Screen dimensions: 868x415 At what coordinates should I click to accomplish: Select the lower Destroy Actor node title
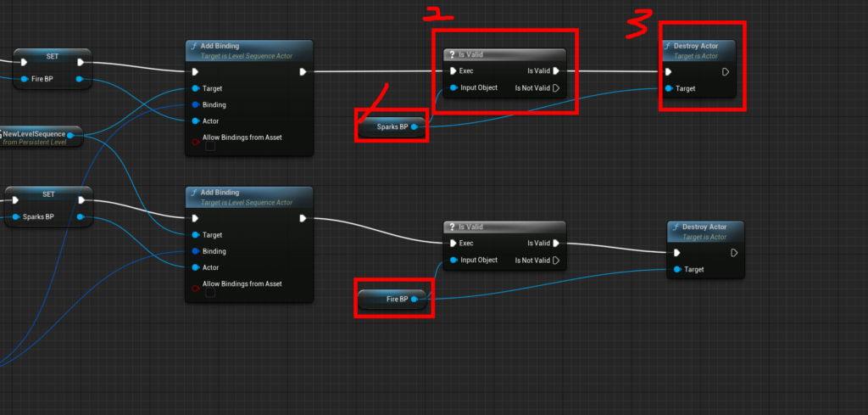pos(704,227)
